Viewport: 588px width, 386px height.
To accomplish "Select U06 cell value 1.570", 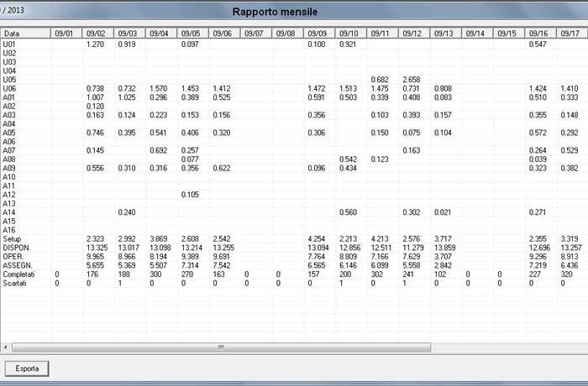I will [x=159, y=88].
